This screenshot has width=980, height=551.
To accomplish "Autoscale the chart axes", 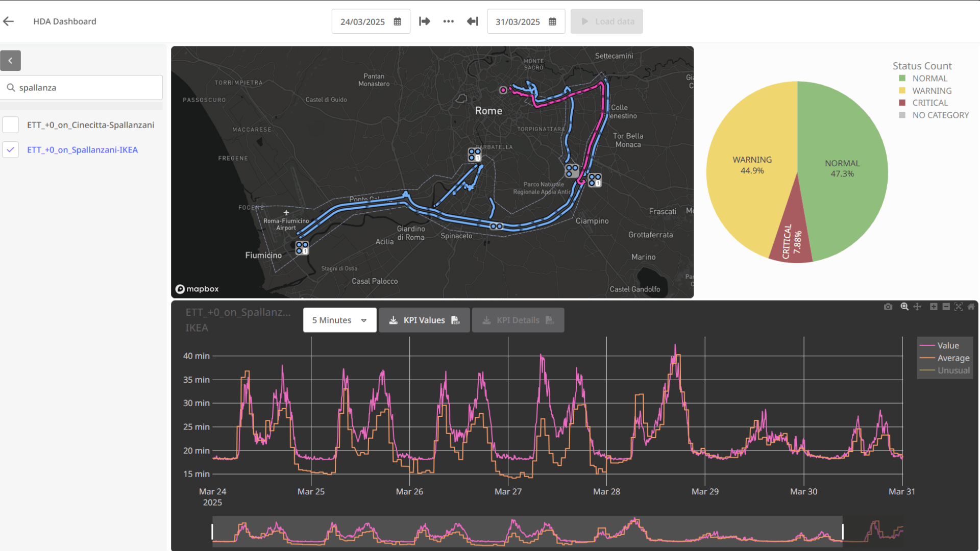I will tap(959, 307).
